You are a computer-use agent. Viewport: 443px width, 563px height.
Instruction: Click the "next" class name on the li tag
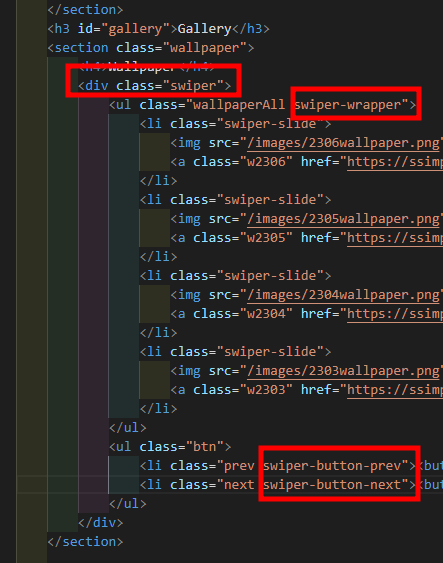tap(239, 485)
